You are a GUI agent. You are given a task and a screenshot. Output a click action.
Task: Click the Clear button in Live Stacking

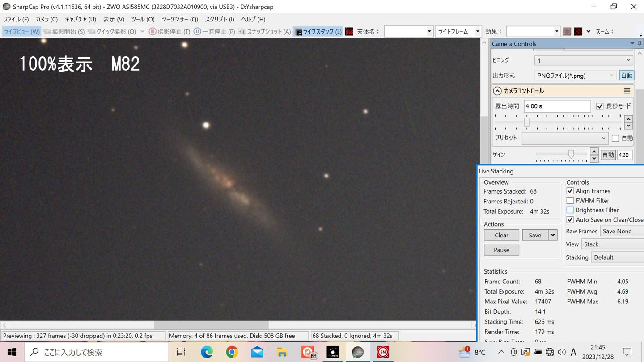(x=501, y=235)
